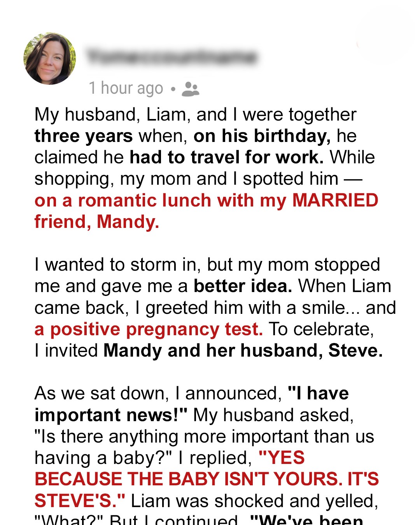Click the poster's profile picture
Screen dimensions: 420x525
(50, 58)
